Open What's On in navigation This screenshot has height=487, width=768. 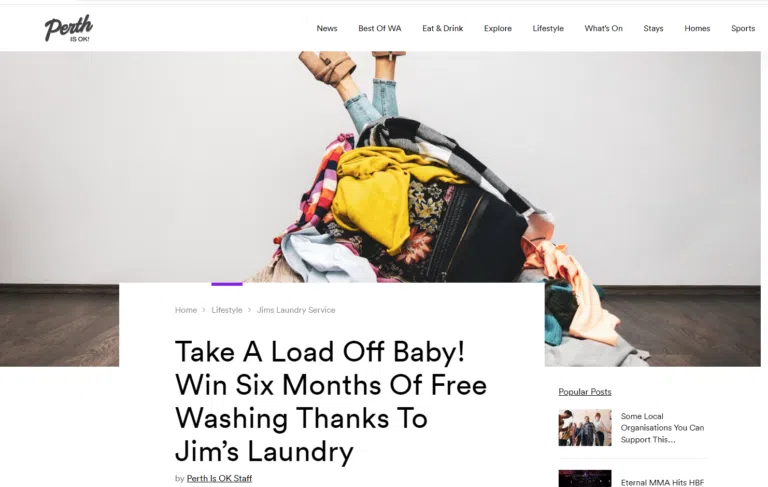coord(603,28)
